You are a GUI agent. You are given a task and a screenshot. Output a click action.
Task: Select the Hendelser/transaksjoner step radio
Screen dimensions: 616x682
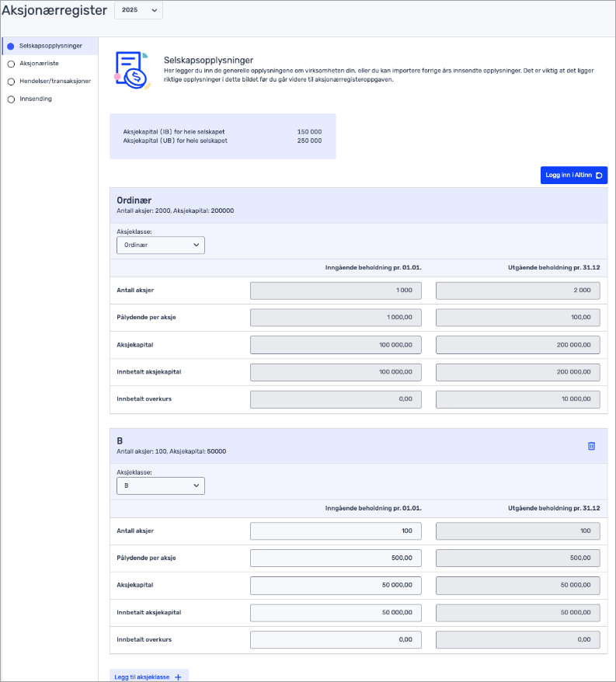click(x=11, y=82)
